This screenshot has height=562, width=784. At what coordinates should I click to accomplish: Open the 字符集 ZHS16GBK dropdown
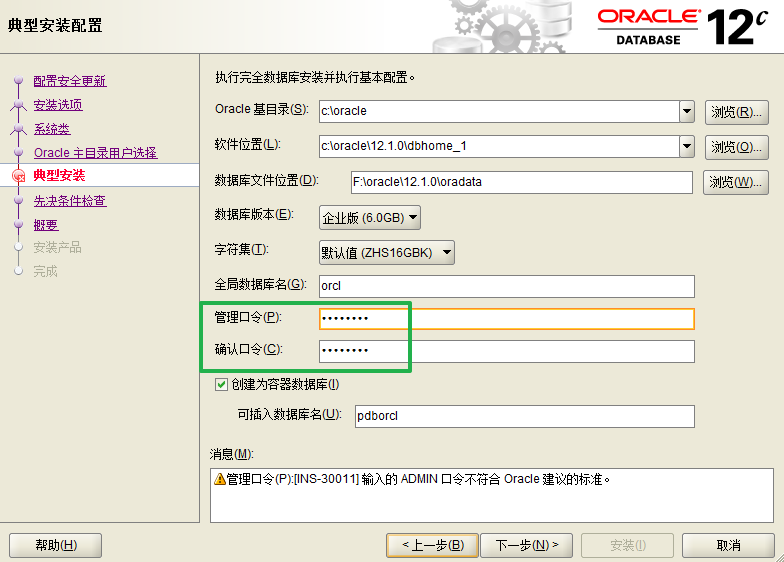pyautogui.click(x=387, y=252)
